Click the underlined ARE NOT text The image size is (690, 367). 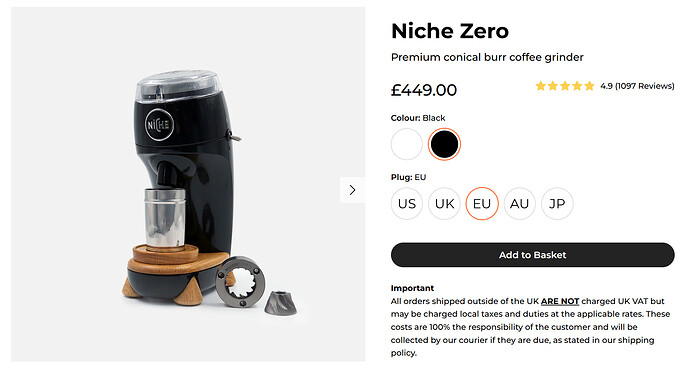(x=560, y=301)
